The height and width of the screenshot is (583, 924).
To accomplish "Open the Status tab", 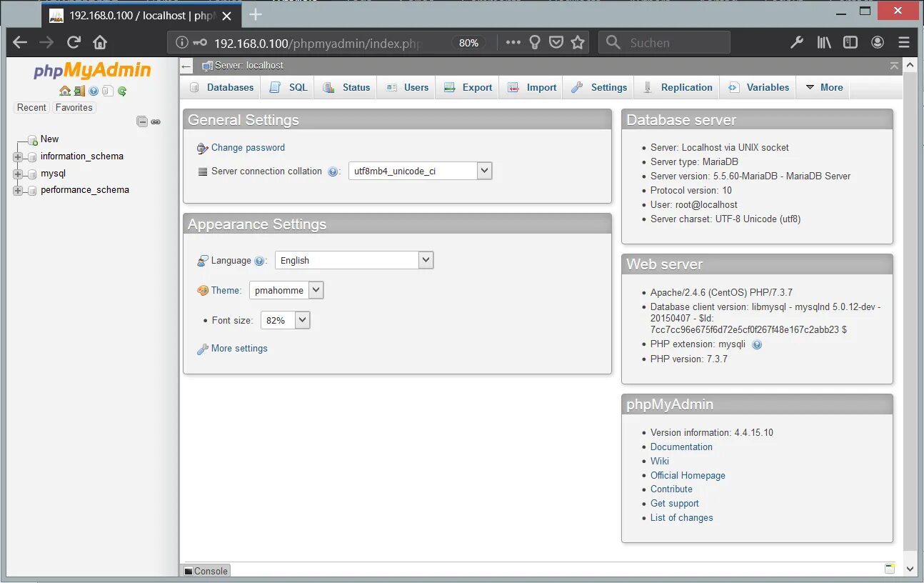I will 346,87.
